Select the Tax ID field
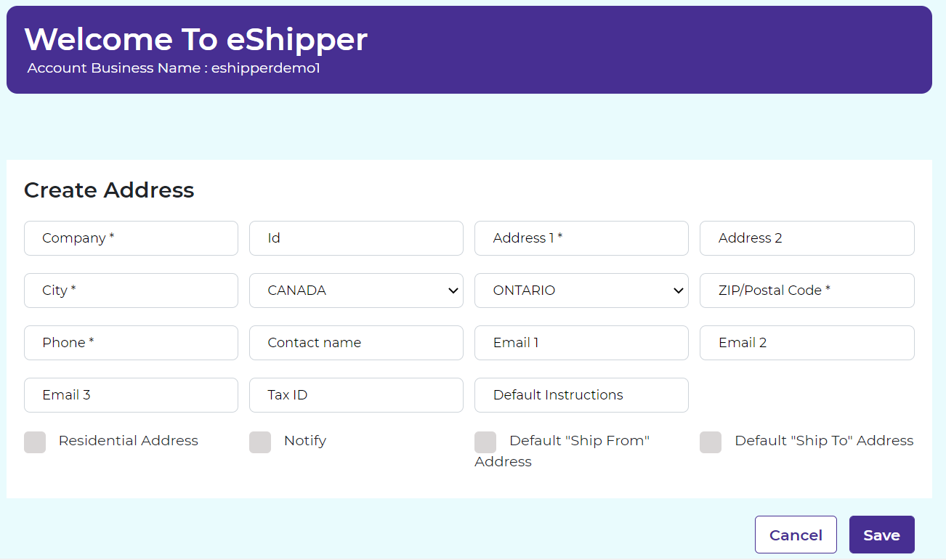The height and width of the screenshot is (560, 946). pyautogui.click(x=356, y=395)
